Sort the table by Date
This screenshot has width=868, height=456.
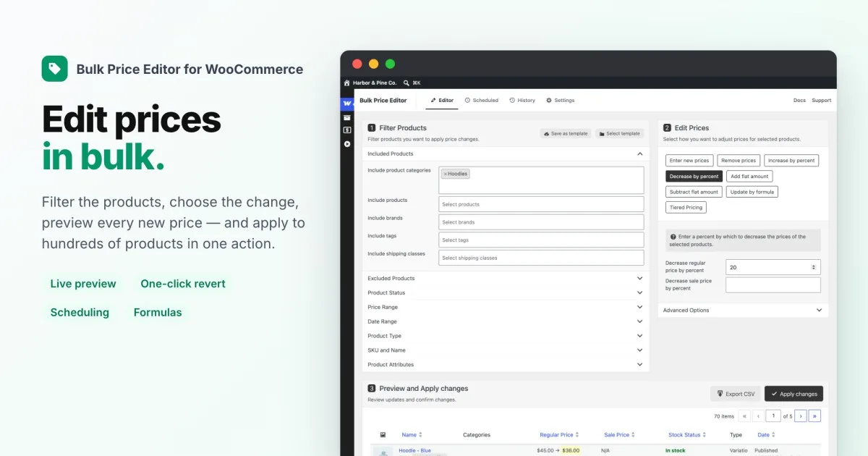click(x=766, y=435)
